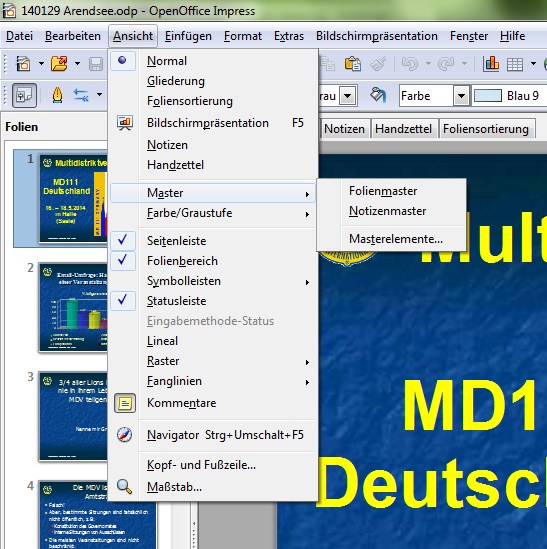Screen dimensions: 547x549
Task: Expand the Symbolleisten submenu
Action: coord(213,281)
